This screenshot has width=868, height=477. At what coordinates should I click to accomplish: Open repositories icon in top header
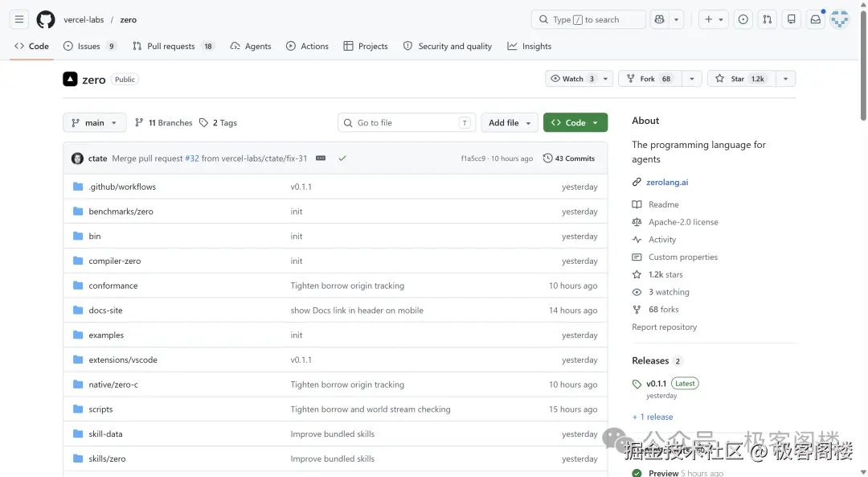[792, 19]
